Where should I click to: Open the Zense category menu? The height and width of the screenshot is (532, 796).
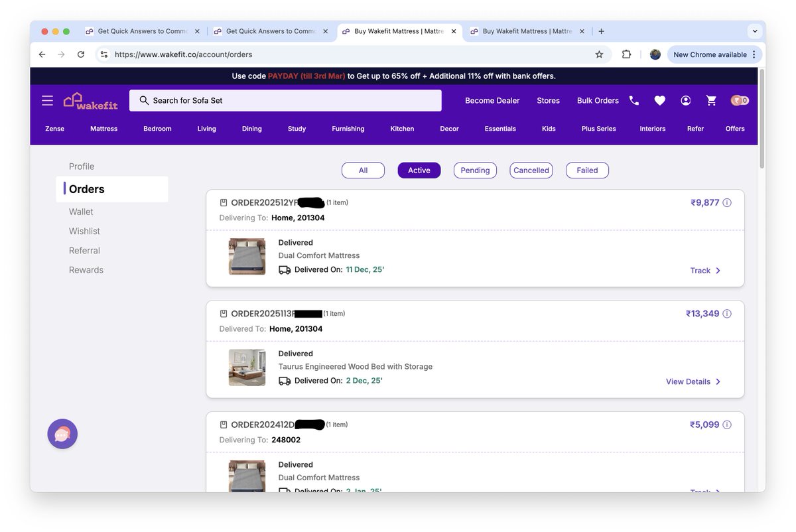pyautogui.click(x=54, y=129)
